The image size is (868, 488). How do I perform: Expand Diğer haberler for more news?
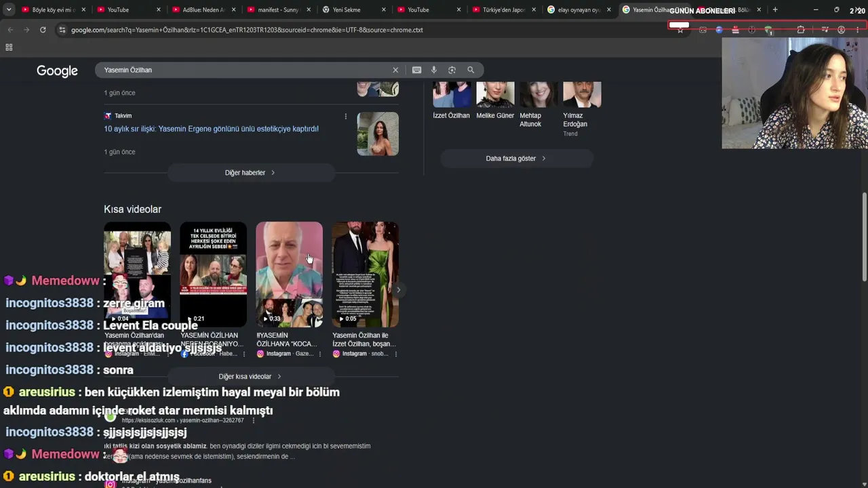pyautogui.click(x=250, y=173)
